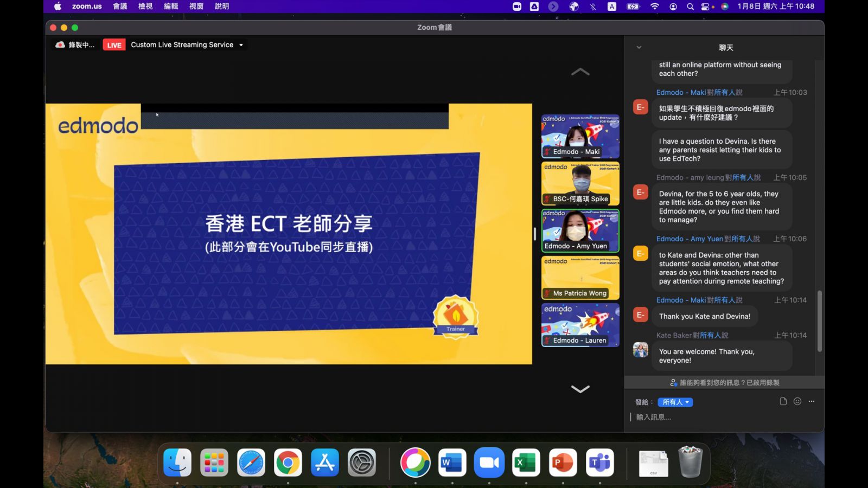Click 'who can see your messages' notice
The image size is (868, 488).
click(724, 383)
